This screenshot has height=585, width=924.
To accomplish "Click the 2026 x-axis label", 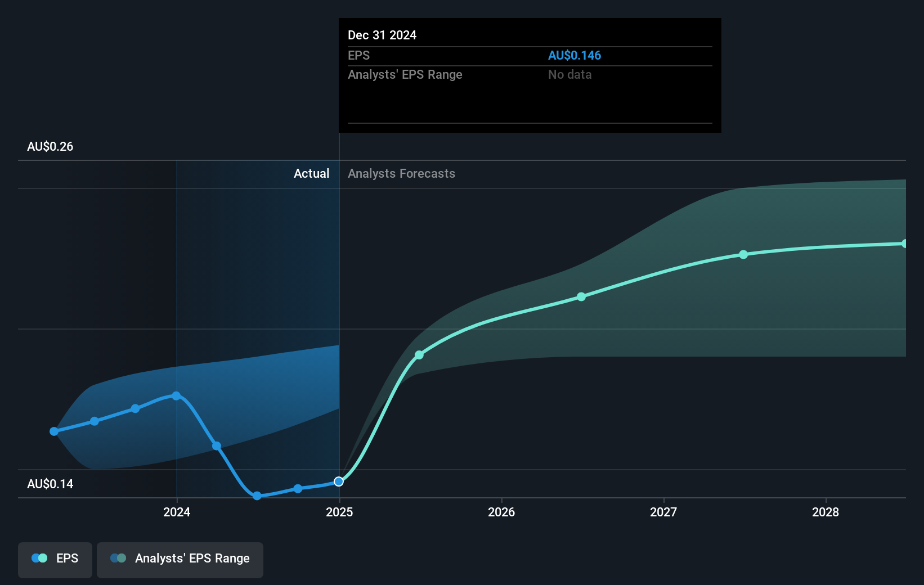I will (x=501, y=512).
